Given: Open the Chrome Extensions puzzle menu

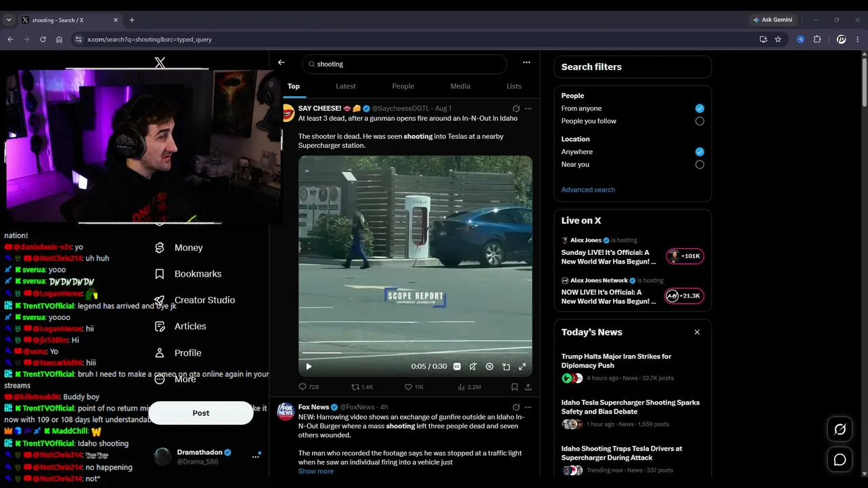Looking at the screenshot, I should pyautogui.click(x=817, y=39).
